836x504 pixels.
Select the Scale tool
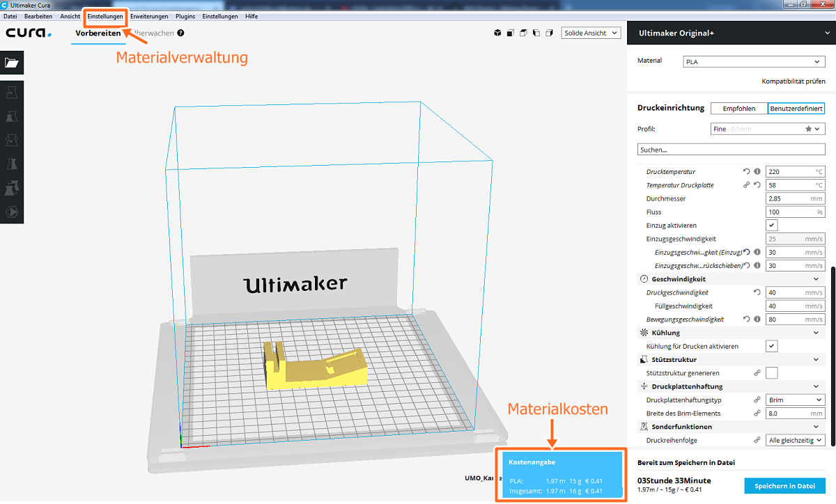point(12,116)
